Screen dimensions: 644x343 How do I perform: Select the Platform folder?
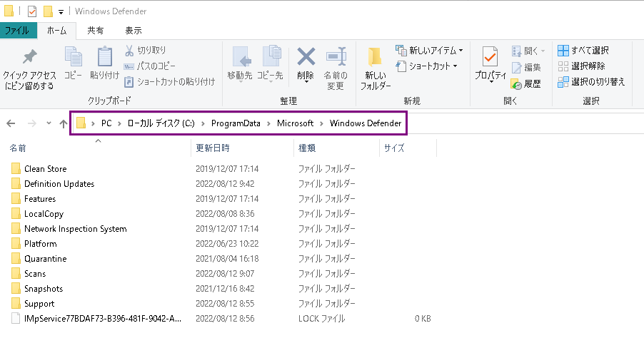(x=40, y=244)
